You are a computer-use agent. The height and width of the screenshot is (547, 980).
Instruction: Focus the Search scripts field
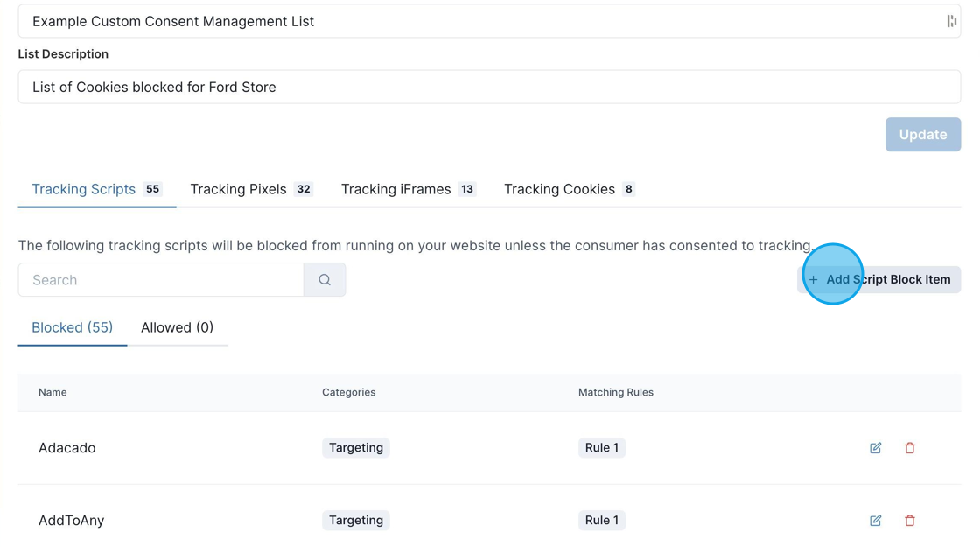(161, 280)
